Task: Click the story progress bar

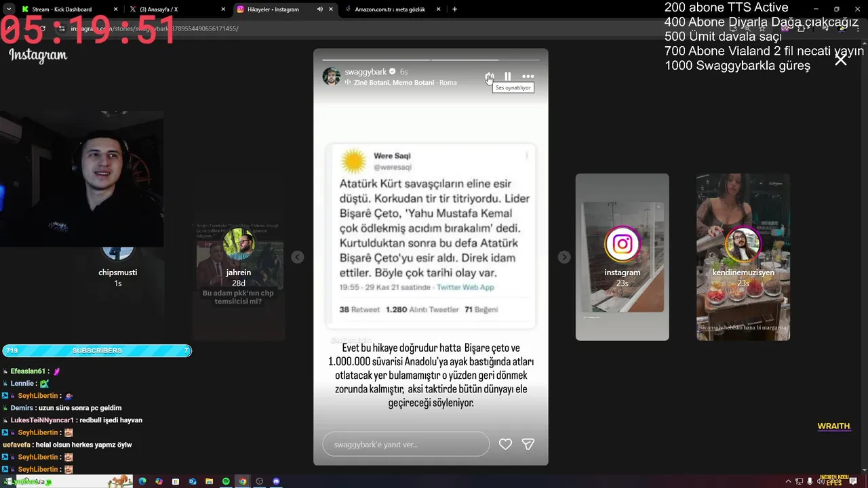Action: tap(431, 60)
